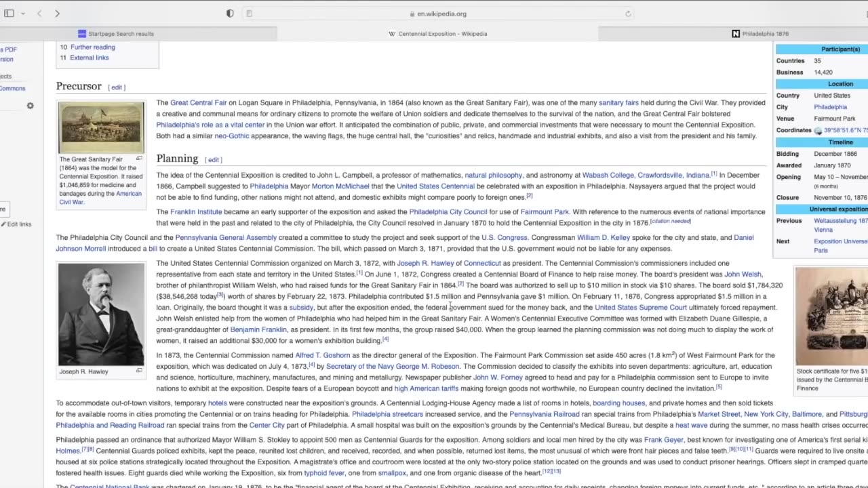Follow the Philadelphia and Reading Railroad link

tap(110, 426)
